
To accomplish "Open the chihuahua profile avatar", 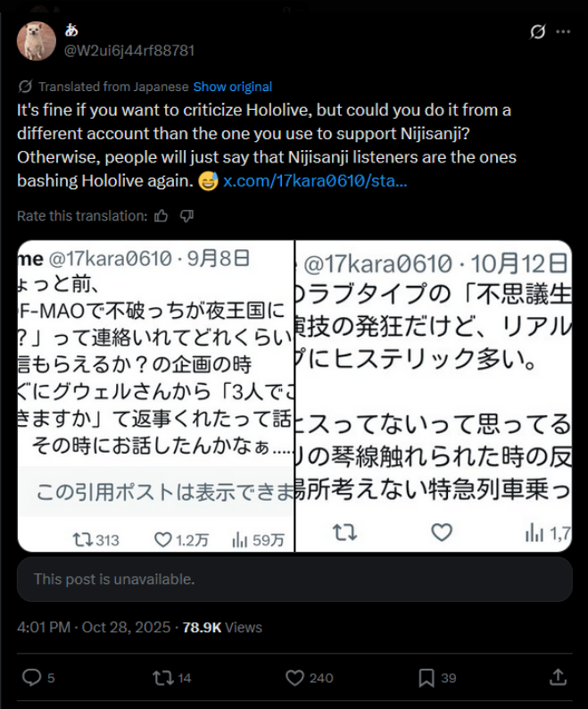I will pos(37,41).
